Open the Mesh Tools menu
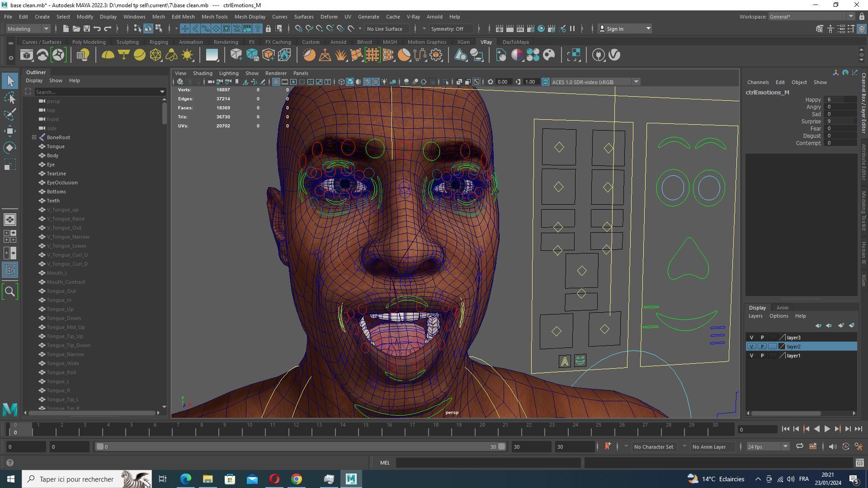The height and width of the screenshot is (488, 868). point(214,17)
